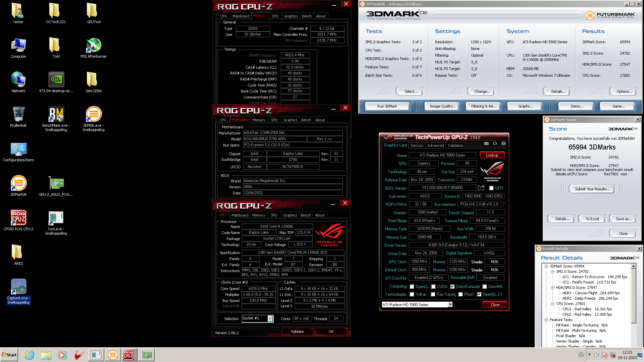
Task: Click the Save as button in 3DMark Score
Action: pyautogui.click(x=624, y=219)
